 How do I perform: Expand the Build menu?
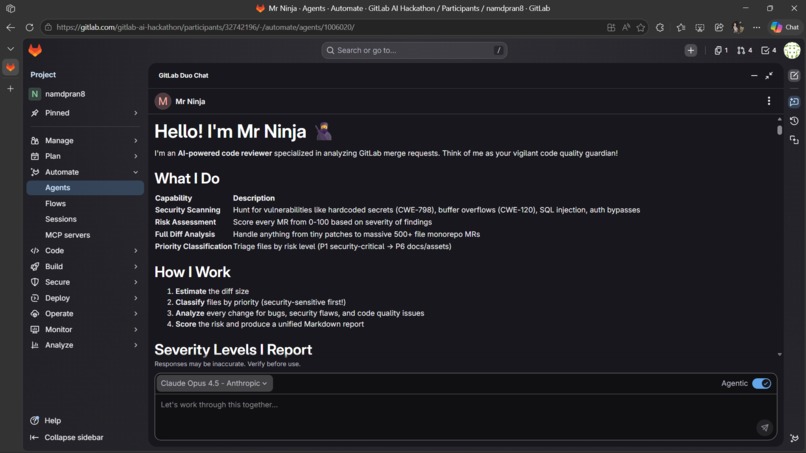pyautogui.click(x=85, y=266)
